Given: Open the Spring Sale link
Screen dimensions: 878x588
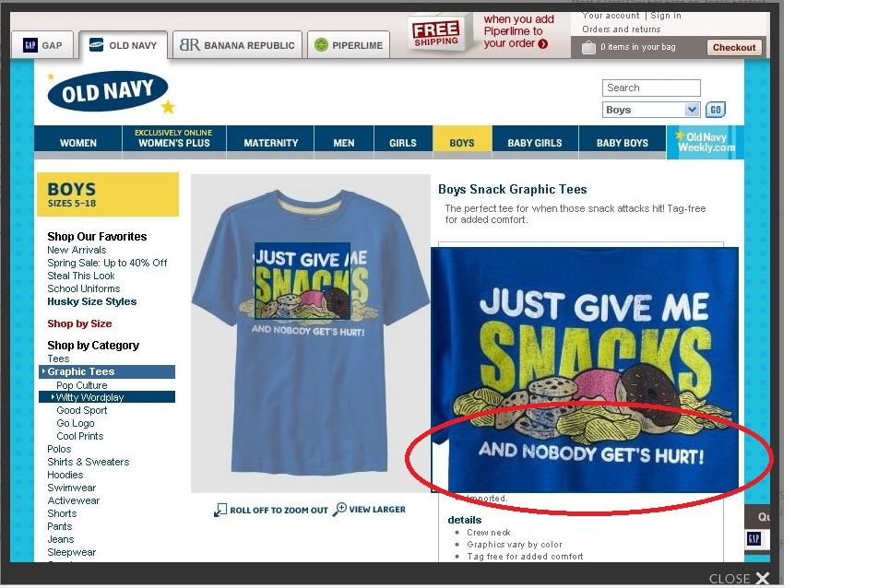Looking at the screenshot, I should [107, 263].
